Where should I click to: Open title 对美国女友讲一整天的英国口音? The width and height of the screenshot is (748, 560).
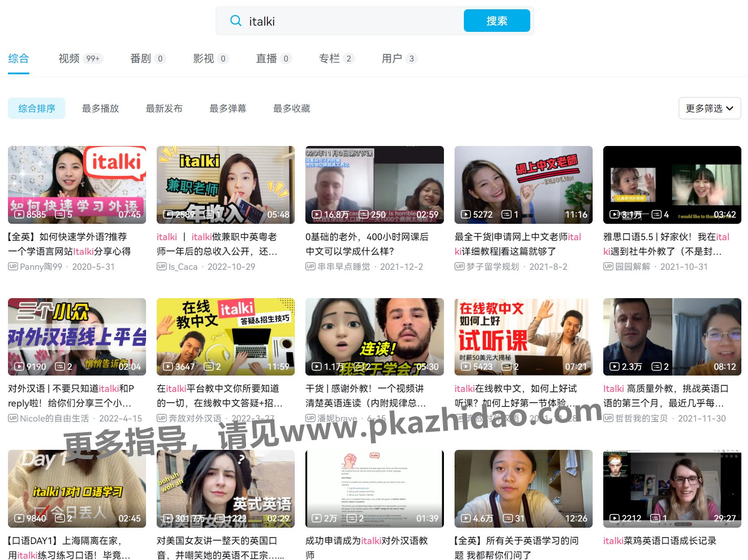tap(220, 548)
